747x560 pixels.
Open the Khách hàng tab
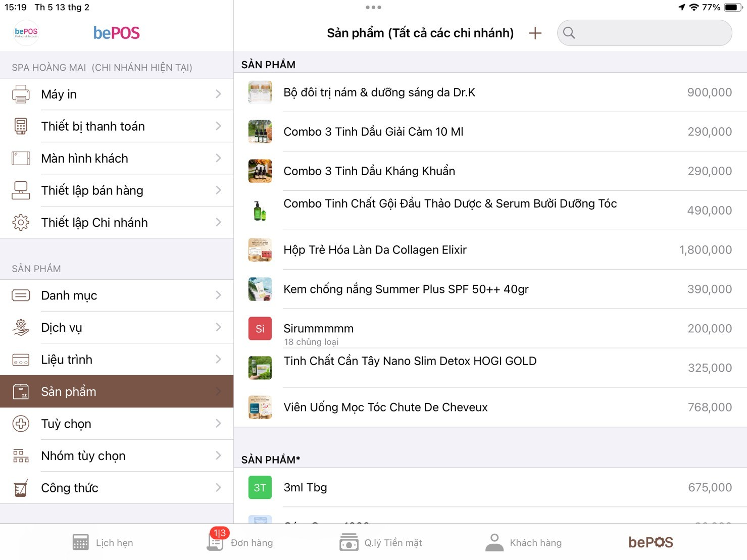tap(523, 542)
